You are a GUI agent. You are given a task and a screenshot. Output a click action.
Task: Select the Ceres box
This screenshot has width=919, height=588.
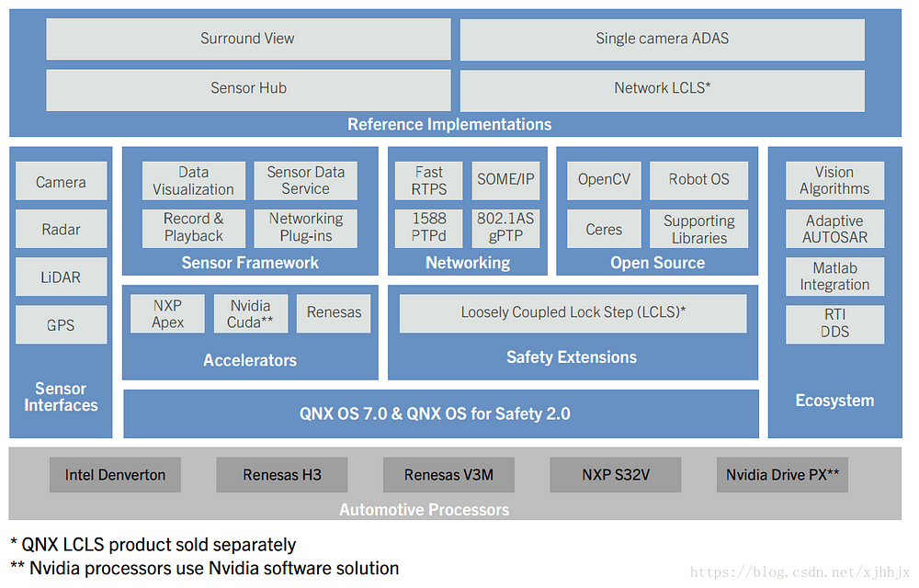(x=604, y=229)
